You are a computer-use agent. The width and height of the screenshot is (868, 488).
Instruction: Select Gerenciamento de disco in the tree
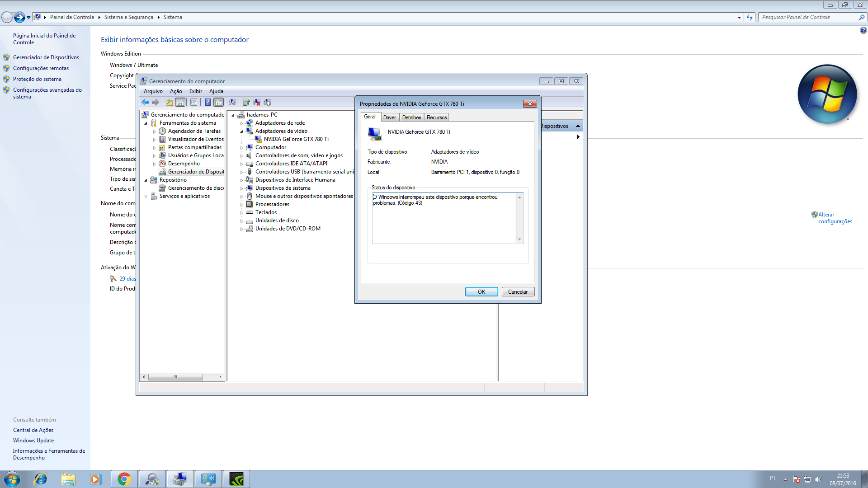[196, 188]
